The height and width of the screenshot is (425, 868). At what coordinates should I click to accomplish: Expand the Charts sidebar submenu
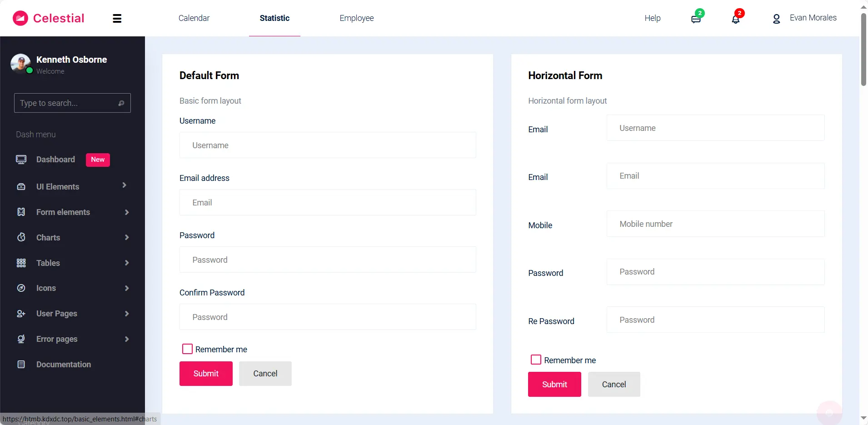(127, 237)
